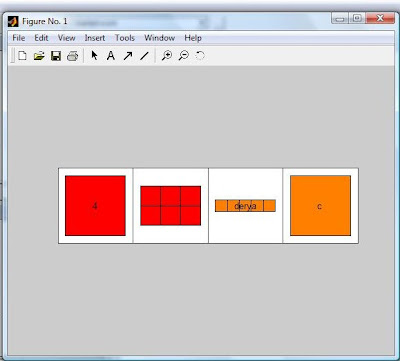Screen dimensions: 400x361
Task: Open the Window menu
Action: [x=159, y=38]
